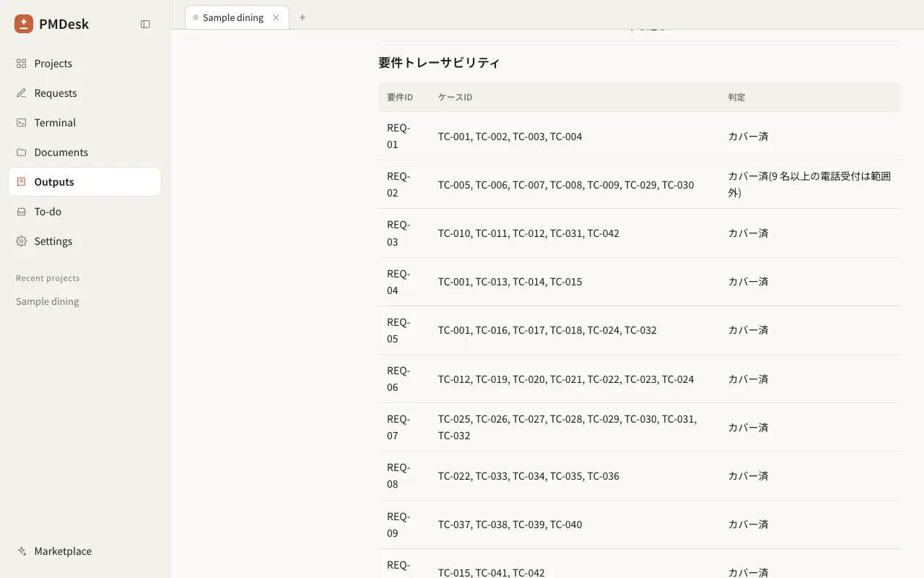Click the 9名以上の電話受付は範囲外 verdict
The height and width of the screenshot is (578, 924).
point(809,184)
